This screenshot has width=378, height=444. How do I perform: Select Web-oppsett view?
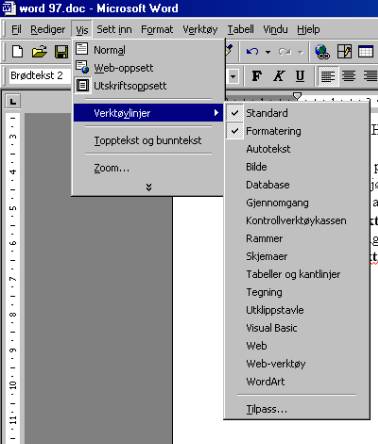click(x=148, y=68)
